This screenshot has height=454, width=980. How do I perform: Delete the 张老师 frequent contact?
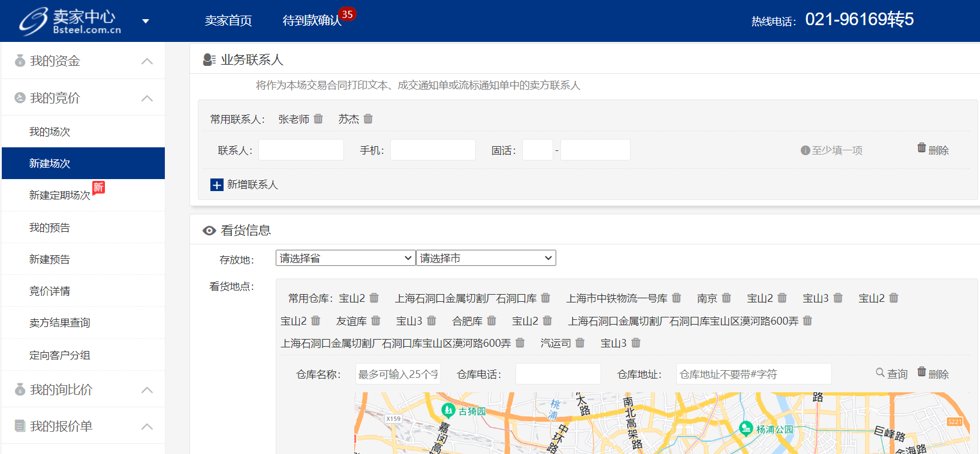pos(318,119)
